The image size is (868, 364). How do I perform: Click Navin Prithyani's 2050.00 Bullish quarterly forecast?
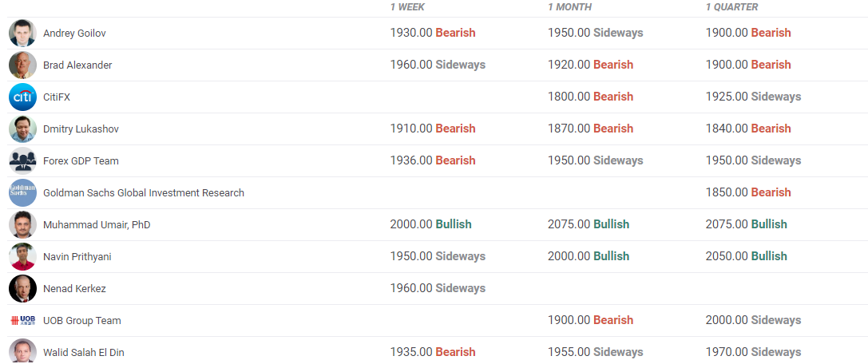click(746, 256)
